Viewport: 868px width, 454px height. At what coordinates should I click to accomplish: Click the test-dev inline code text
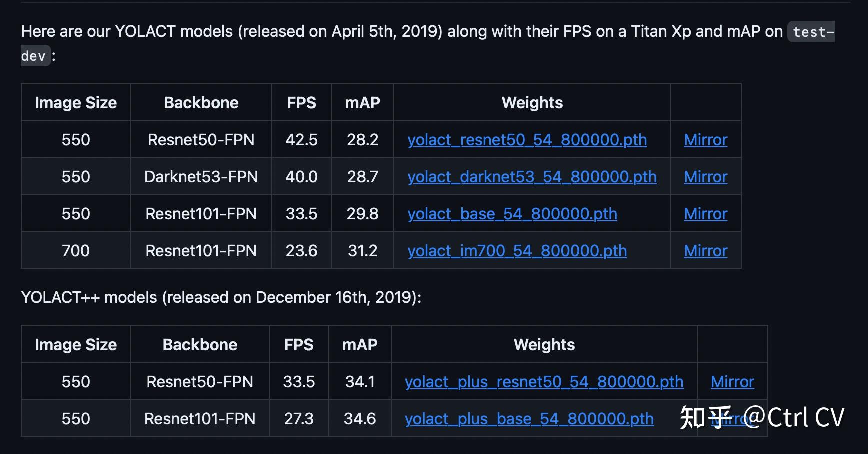[813, 32]
